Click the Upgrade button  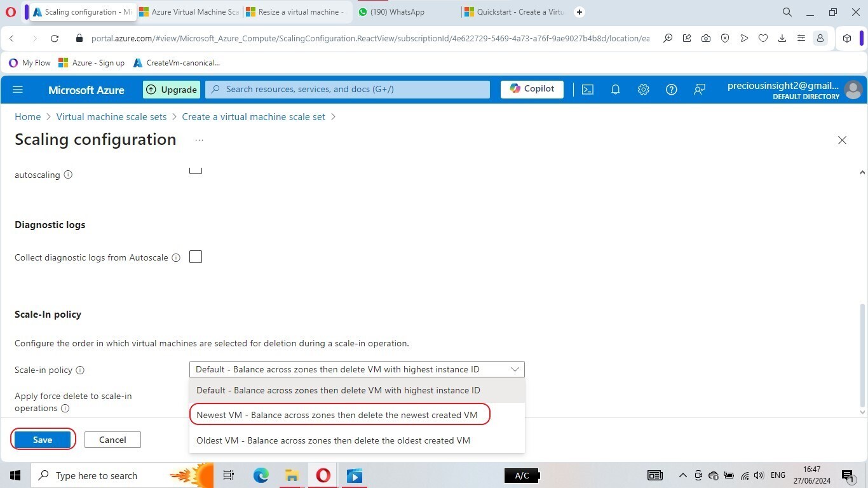coord(172,90)
